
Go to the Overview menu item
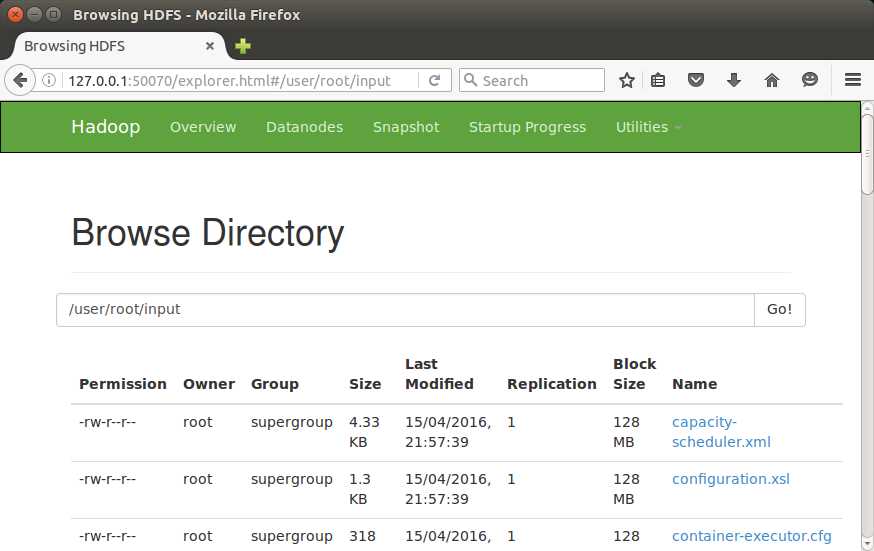pyautogui.click(x=203, y=127)
